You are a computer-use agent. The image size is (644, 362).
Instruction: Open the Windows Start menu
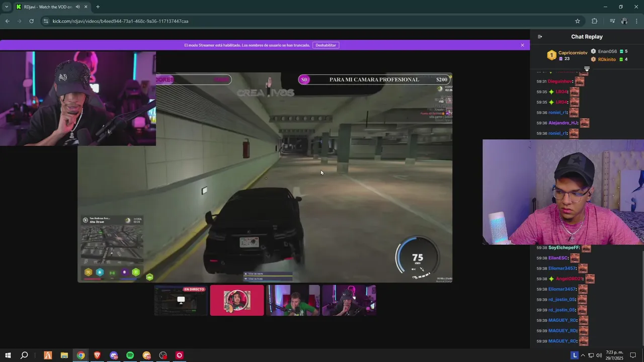tap(8, 355)
